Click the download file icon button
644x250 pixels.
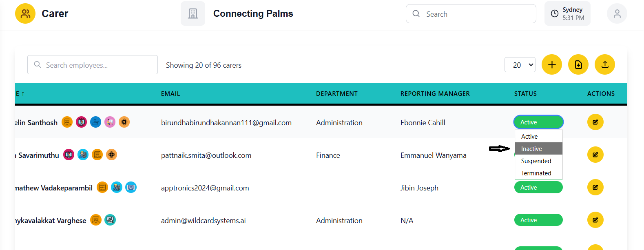point(578,64)
